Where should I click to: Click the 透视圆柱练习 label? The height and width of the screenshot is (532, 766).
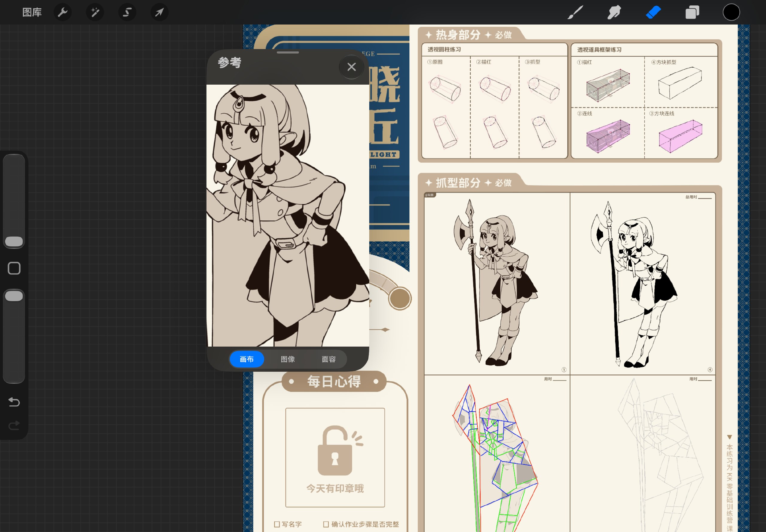point(444,50)
